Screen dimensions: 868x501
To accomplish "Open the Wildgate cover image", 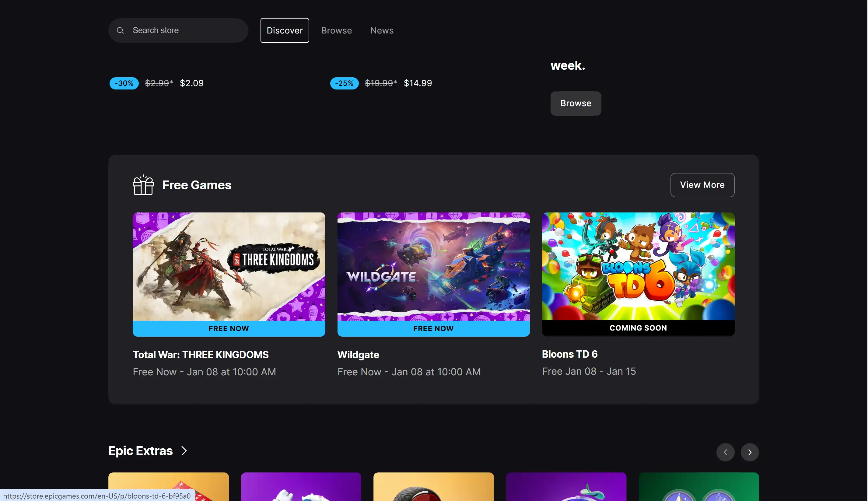I will pyautogui.click(x=433, y=267).
